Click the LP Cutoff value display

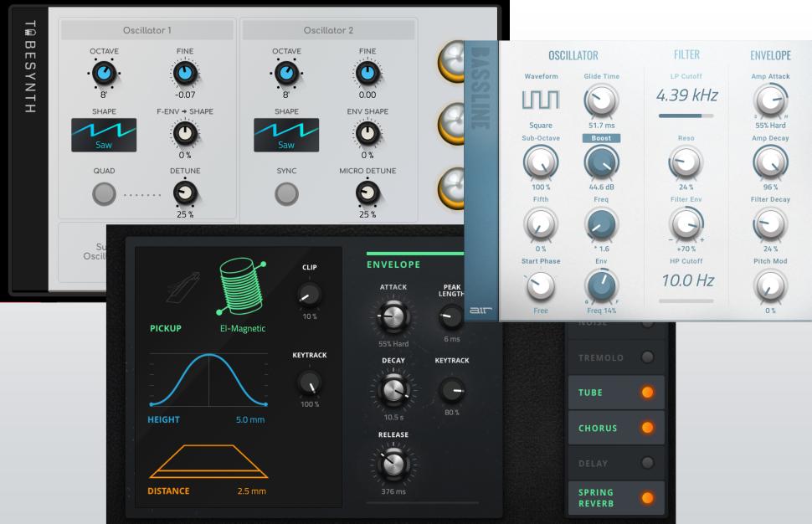coord(686,95)
